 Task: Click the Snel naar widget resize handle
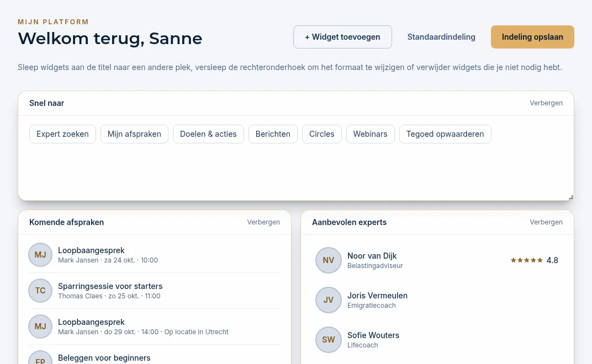tap(570, 197)
